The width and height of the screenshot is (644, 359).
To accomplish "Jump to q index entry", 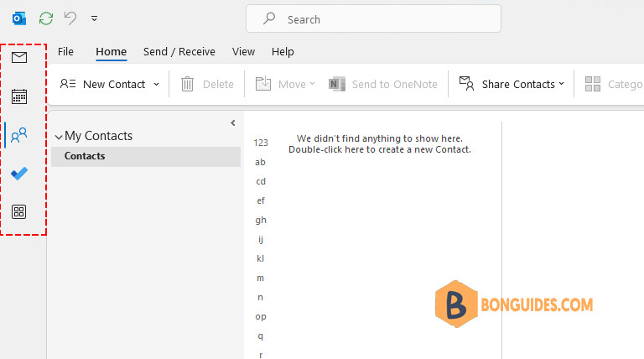I will (x=261, y=336).
